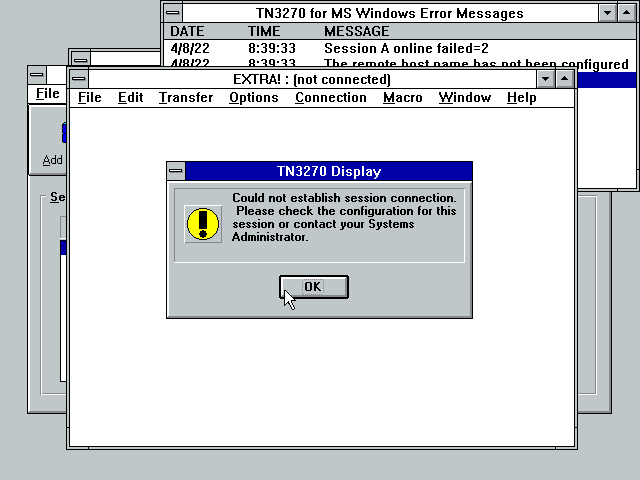Open the Options menu
Screen dimensions: 640x480
coord(253,98)
